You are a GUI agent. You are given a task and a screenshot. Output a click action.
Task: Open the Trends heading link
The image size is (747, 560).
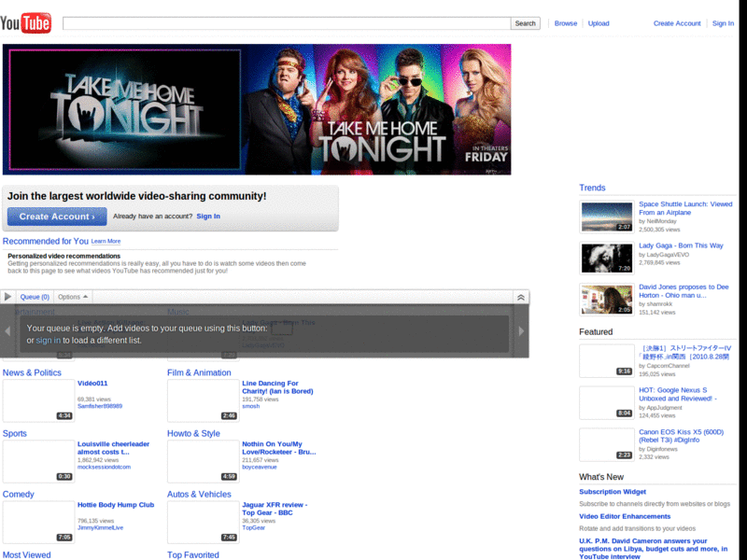[592, 188]
